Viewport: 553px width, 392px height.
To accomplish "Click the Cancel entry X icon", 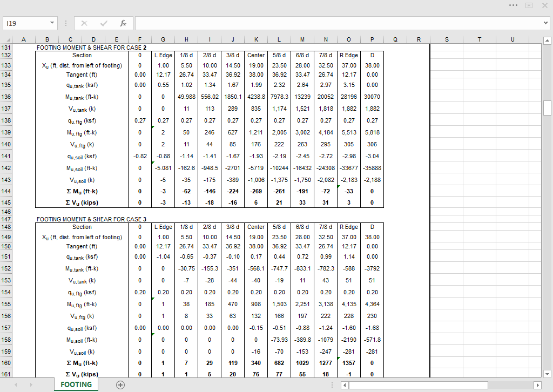I will click(x=84, y=23).
